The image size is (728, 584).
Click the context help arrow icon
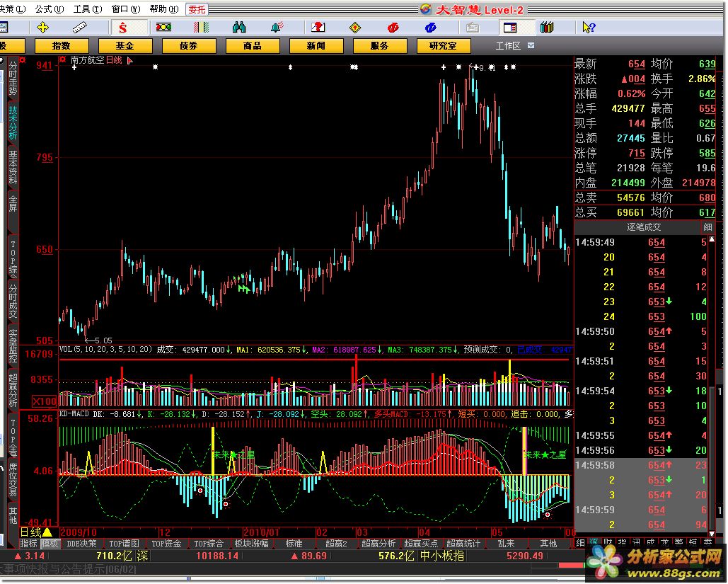pyautogui.click(x=587, y=28)
